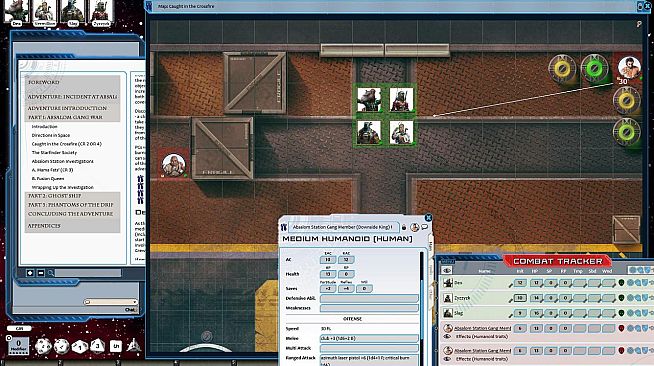Viewport: 654px width, 366px height.
Task: Open A. Mama Fats' (CR 3) entry
Action: click(x=53, y=170)
